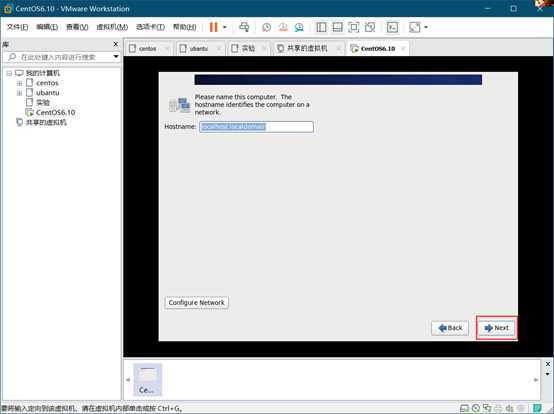Open the library search filter dropdown
The width and height of the screenshot is (554, 414).
click(116, 57)
